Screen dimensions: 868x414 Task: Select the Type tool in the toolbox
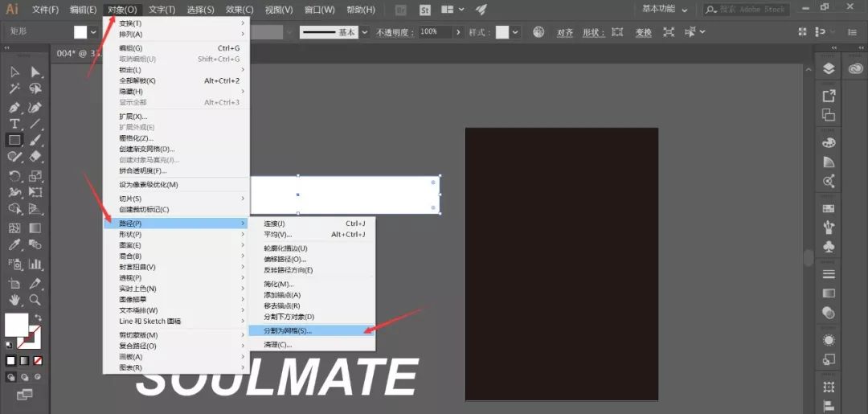click(14, 124)
